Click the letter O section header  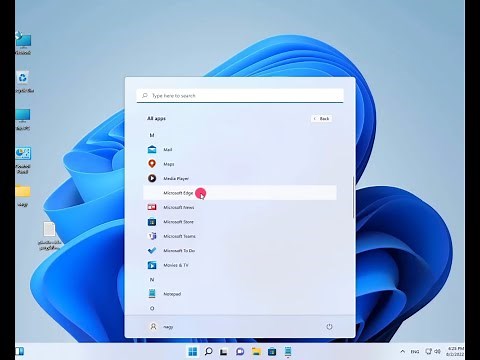[x=152, y=308]
